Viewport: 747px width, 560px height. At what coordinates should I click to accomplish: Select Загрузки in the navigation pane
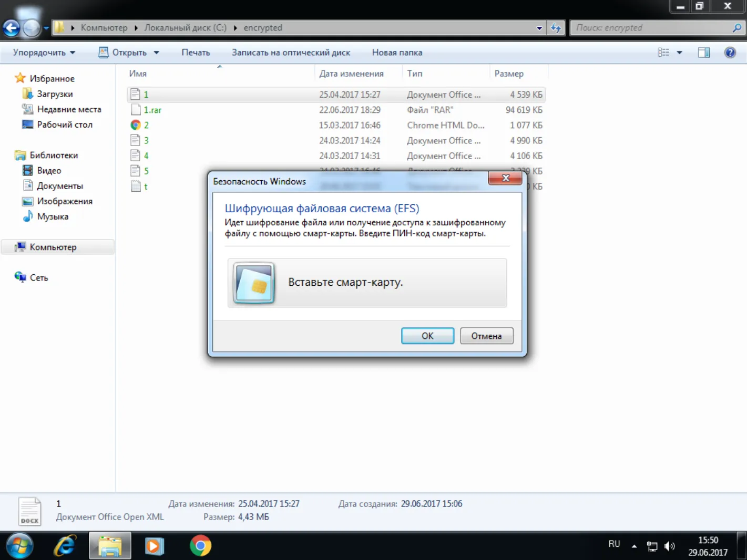click(55, 94)
